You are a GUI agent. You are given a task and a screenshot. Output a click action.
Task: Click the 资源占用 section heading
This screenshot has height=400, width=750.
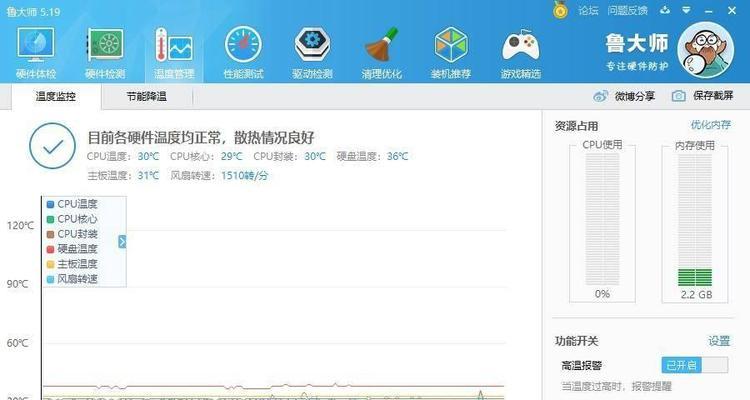pos(576,126)
